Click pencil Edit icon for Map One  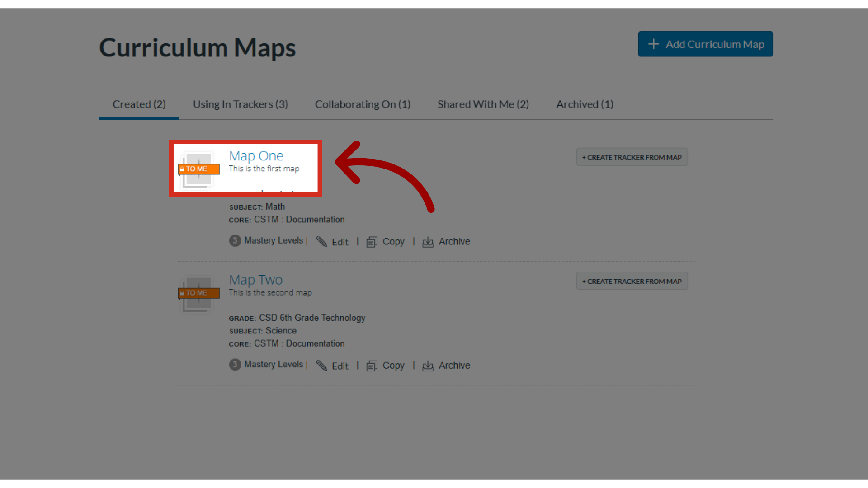point(321,242)
